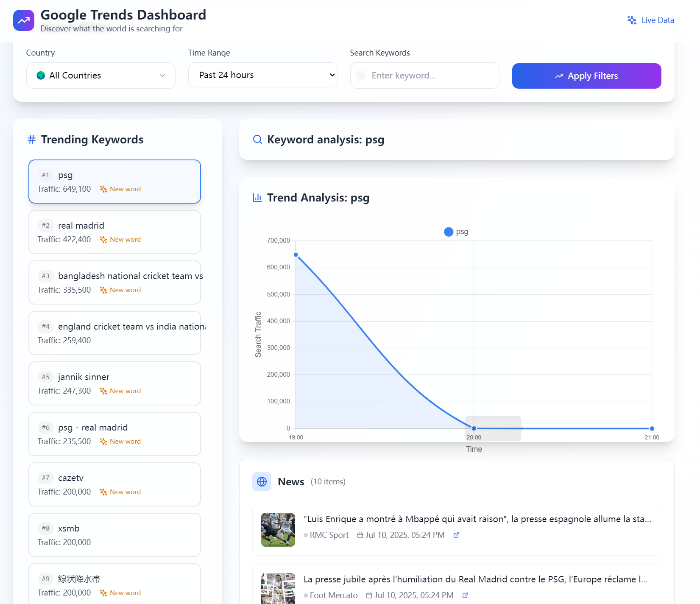The width and height of the screenshot is (700, 604).
Task: Select the #9 線状降水帯 keyword card
Action: tap(114, 584)
